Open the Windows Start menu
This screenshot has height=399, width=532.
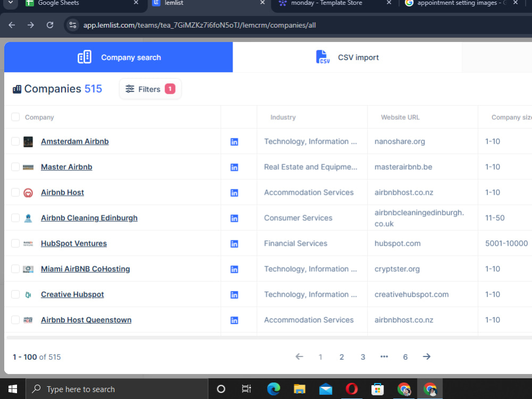click(x=13, y=389)
